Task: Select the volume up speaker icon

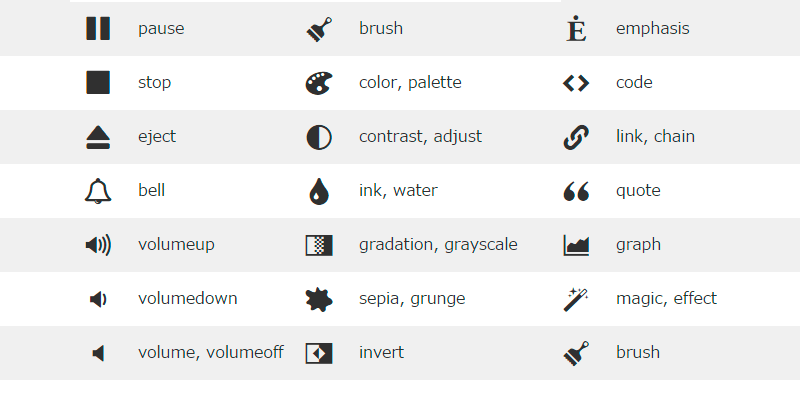Action: pyautogui.click(x=98, y=245)
